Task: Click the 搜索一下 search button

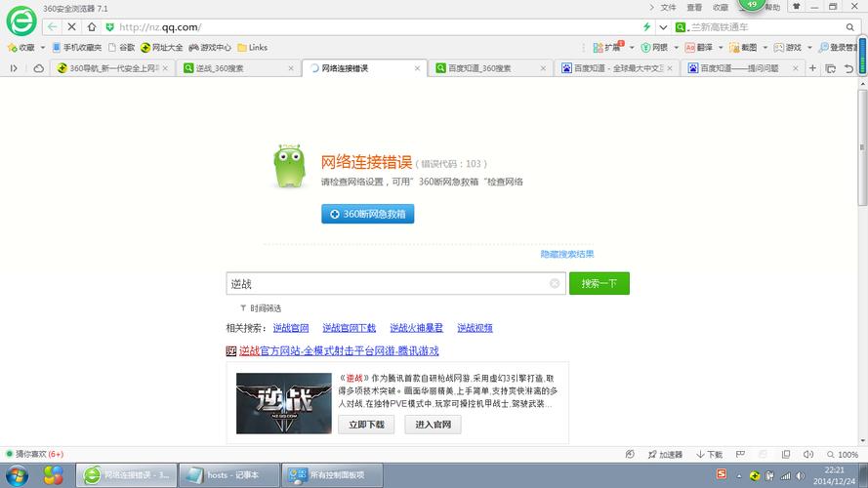Action: pos(599,283)
